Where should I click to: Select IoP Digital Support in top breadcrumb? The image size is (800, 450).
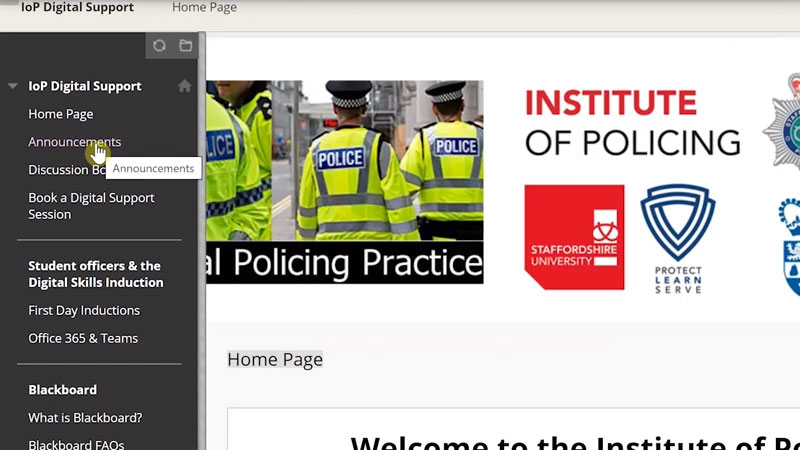click(x=77, y=8)
